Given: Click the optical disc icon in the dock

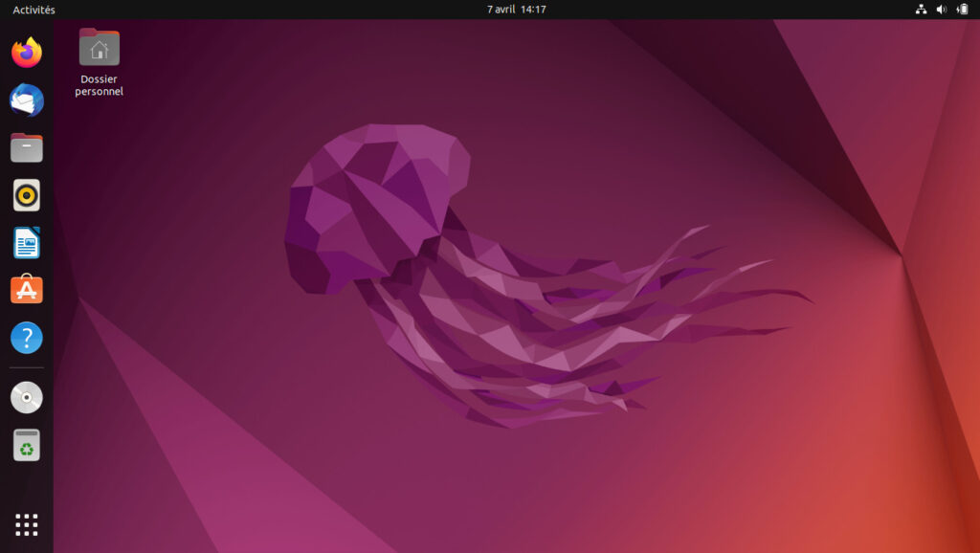Looking at the screenshot, I should (x=27, y=397).
